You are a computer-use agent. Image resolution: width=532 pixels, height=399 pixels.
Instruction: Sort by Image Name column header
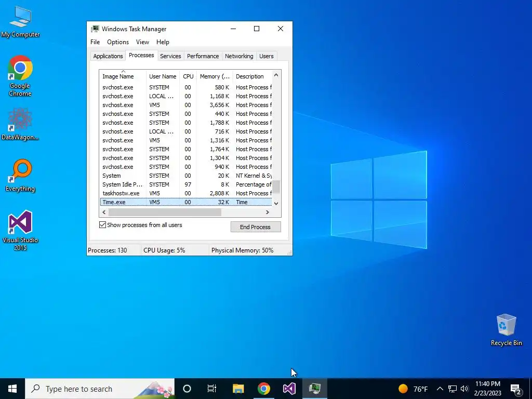click(123, 76)
